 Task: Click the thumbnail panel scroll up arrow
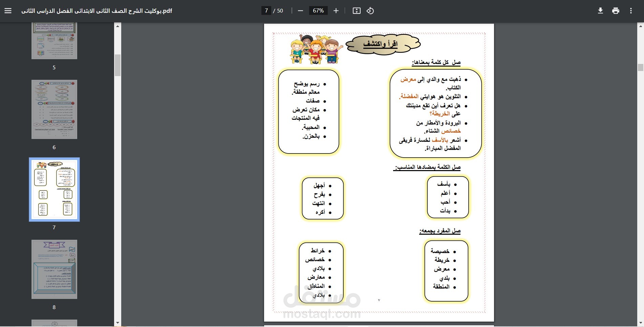tap(117, 26)
